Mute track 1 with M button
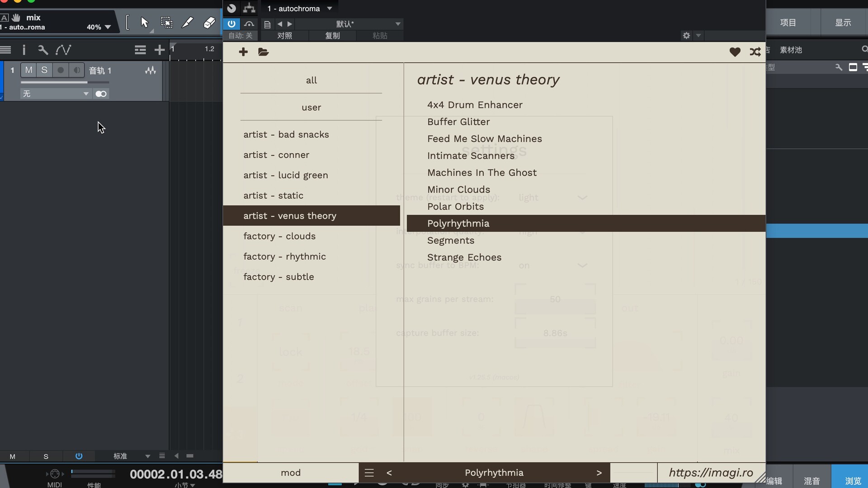 28,70
